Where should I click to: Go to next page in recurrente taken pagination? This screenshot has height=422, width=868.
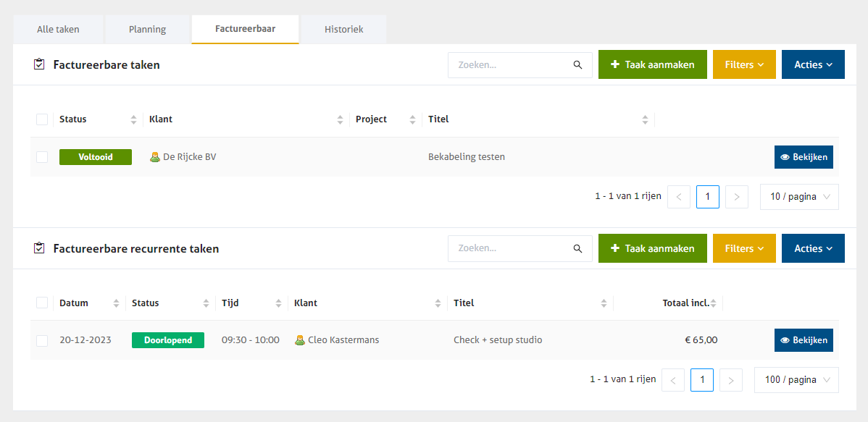731,380
